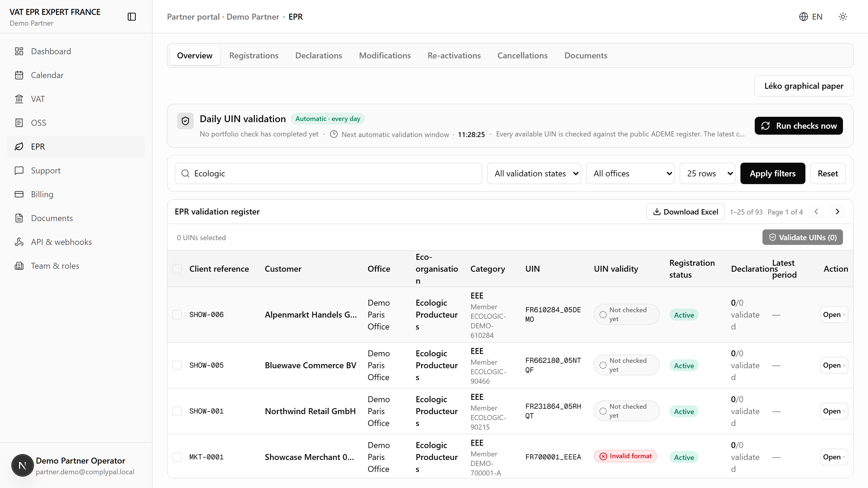Screen dimensions: 868x488
Task: Toggle the light/dark theme sun icon
Action: (843, 16)
